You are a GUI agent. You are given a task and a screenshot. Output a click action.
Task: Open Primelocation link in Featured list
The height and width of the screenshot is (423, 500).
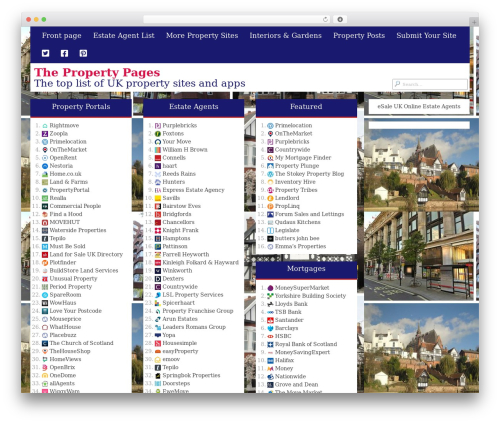[293, 126]
